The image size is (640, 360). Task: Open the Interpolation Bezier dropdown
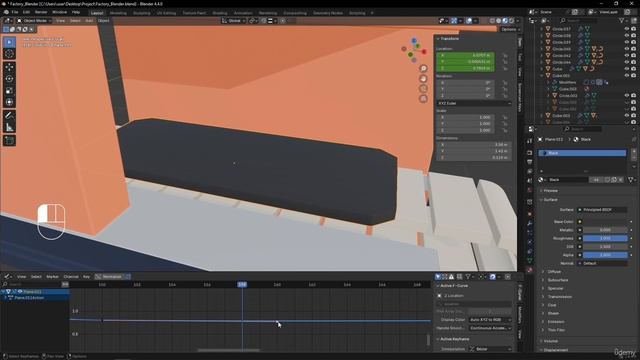pyautogui.click(x=490, y=349)
